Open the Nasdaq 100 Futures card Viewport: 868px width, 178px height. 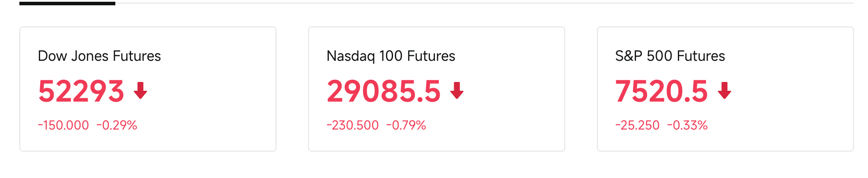(437, 89)
